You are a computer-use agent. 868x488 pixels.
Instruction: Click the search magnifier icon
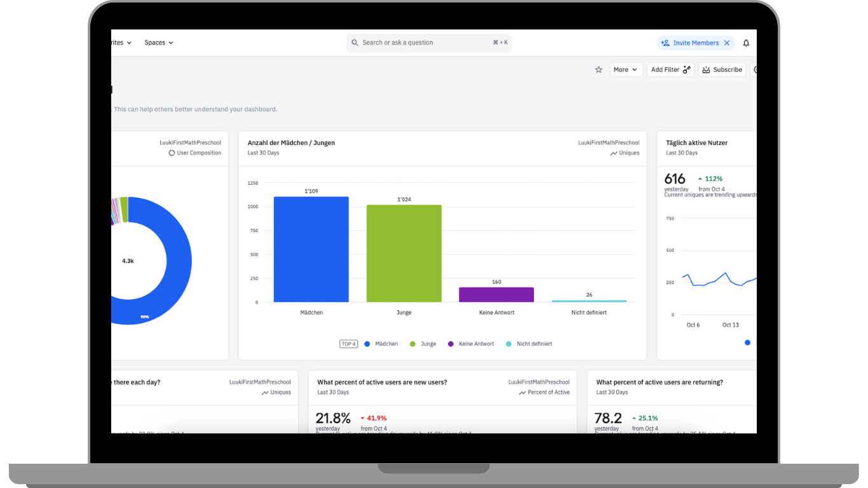(x=355, y=43)
